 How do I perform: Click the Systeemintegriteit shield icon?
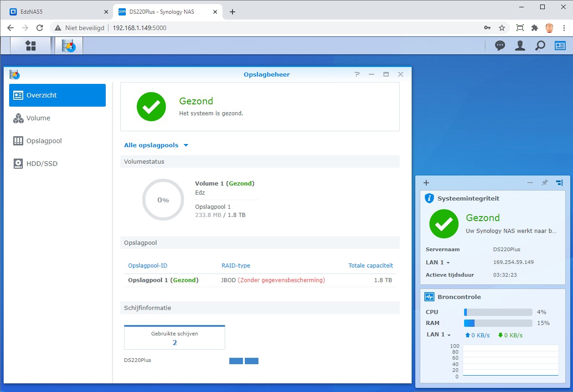point(429,198)
